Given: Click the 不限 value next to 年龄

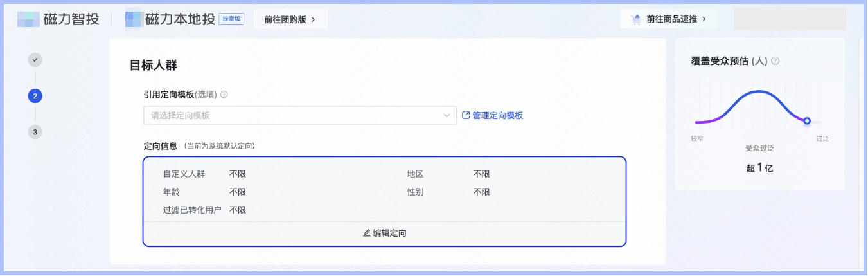Looking at the screenshot, I should (238, 192).
